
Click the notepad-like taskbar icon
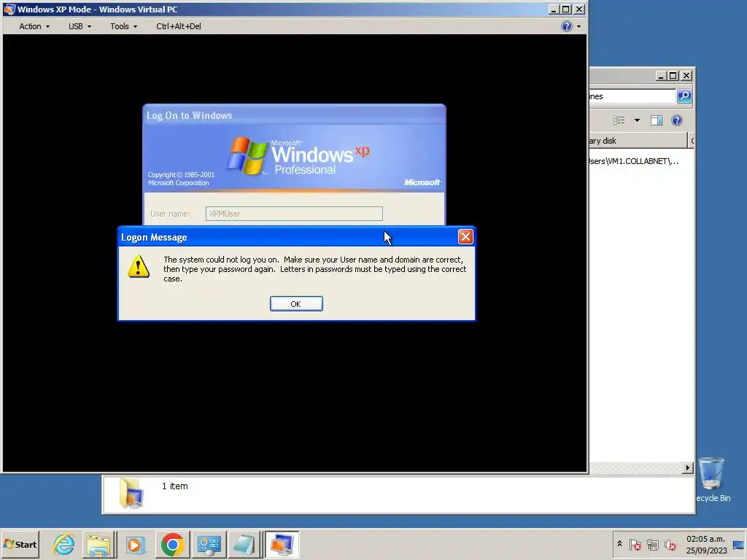(x=244, y=544)
